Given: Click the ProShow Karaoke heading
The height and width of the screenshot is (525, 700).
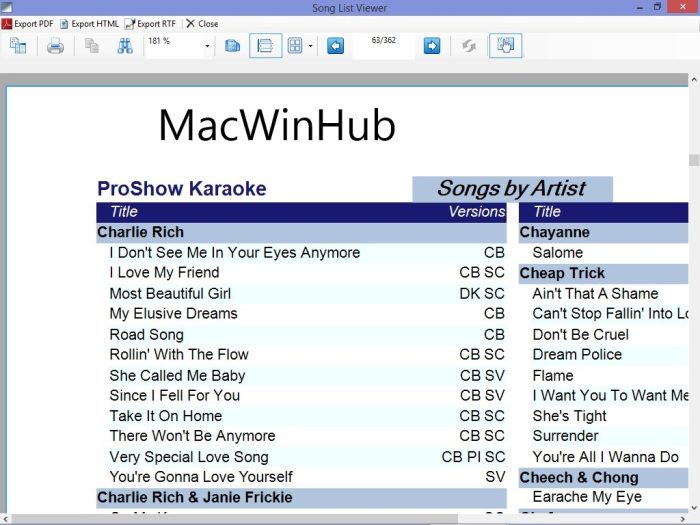Looking at the screenshot, I should (x=182, y=188).
